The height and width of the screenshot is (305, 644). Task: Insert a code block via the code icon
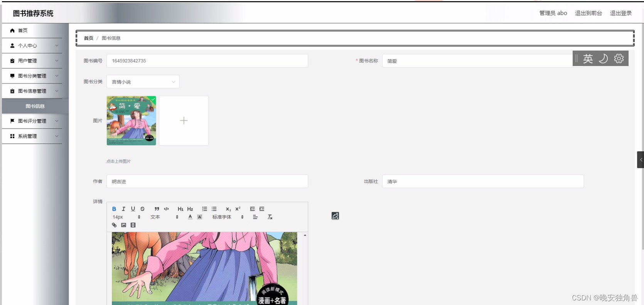[x=166, y=209]
